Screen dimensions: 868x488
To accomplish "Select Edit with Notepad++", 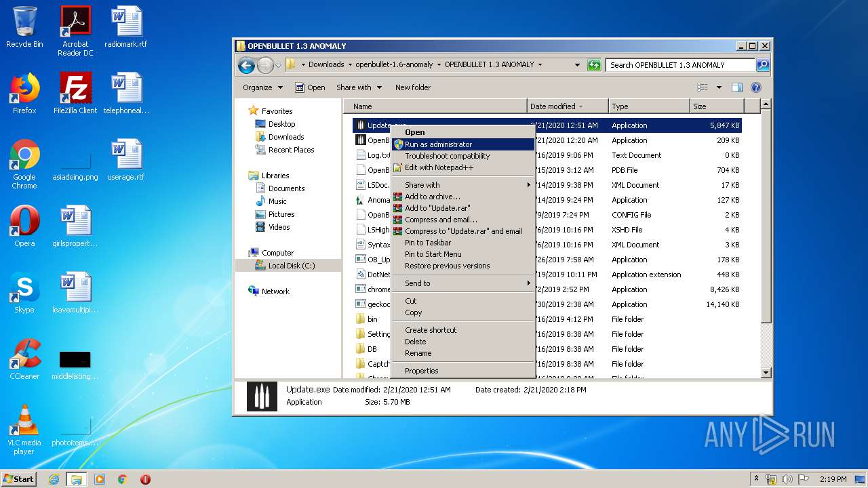I will click(464, 167).
